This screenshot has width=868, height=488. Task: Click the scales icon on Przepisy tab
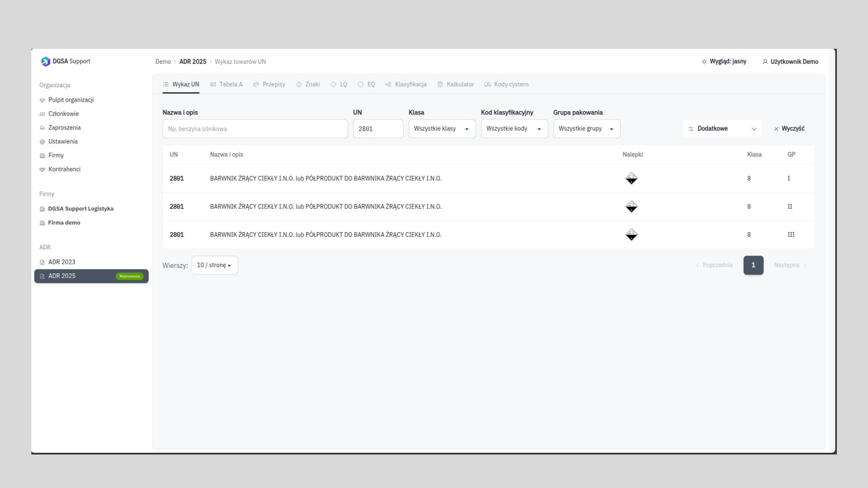click(256, 85)
